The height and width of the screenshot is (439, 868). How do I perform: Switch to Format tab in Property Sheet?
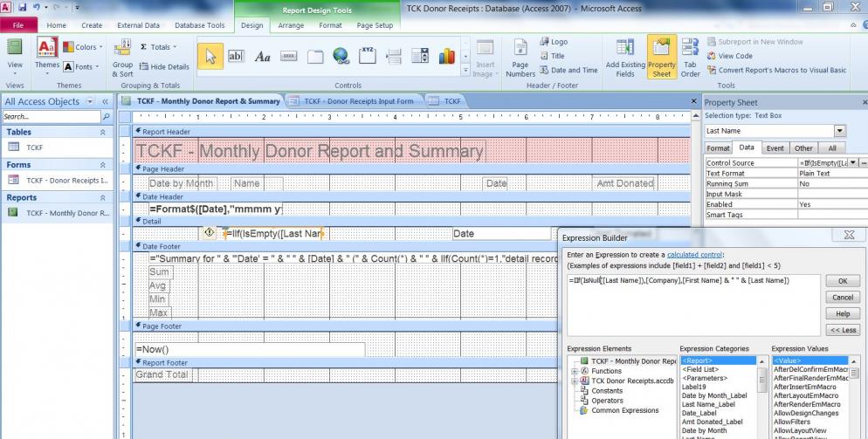tap(718, 147)
